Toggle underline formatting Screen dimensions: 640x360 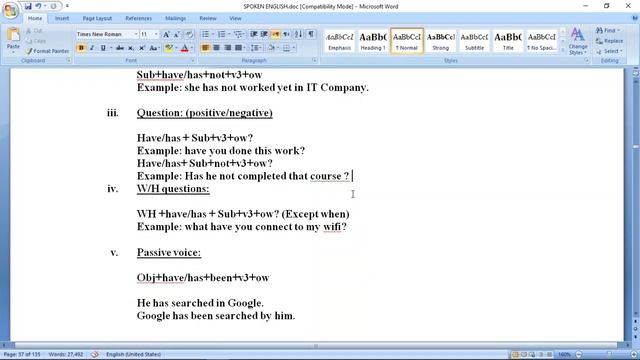[103, 48]
